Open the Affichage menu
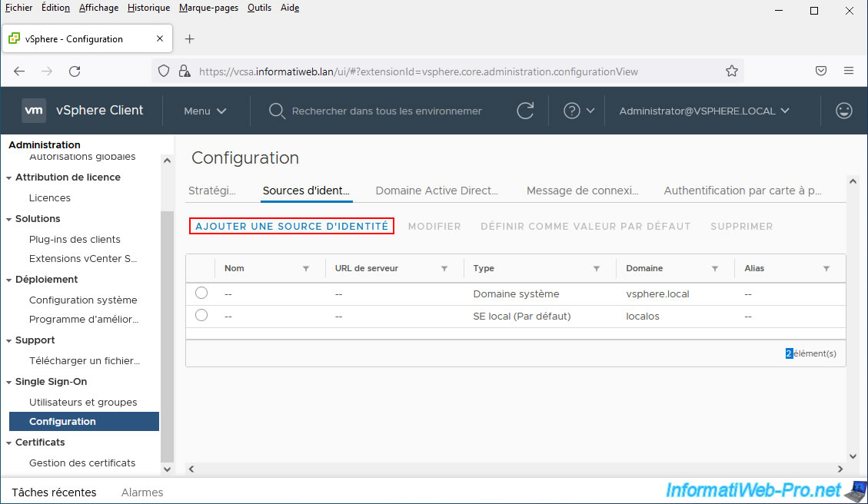This screenshot has height=504, width=868. coord(98,8)
